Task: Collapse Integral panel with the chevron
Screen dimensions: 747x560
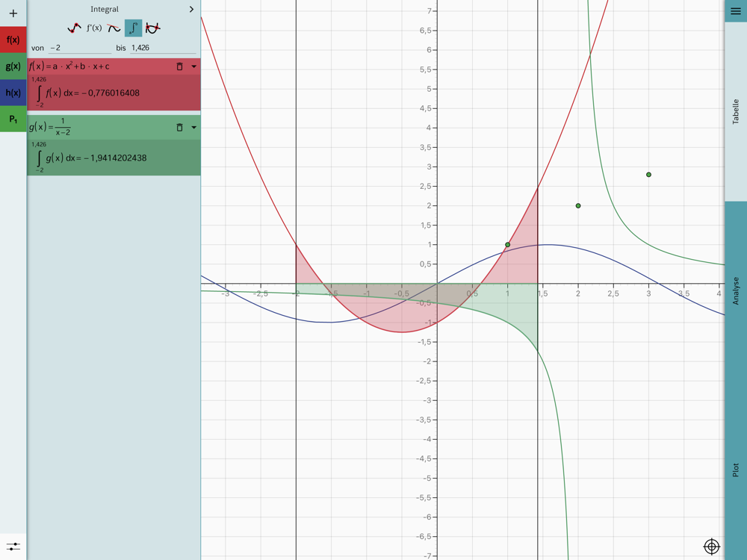Action: coord(191,9)
